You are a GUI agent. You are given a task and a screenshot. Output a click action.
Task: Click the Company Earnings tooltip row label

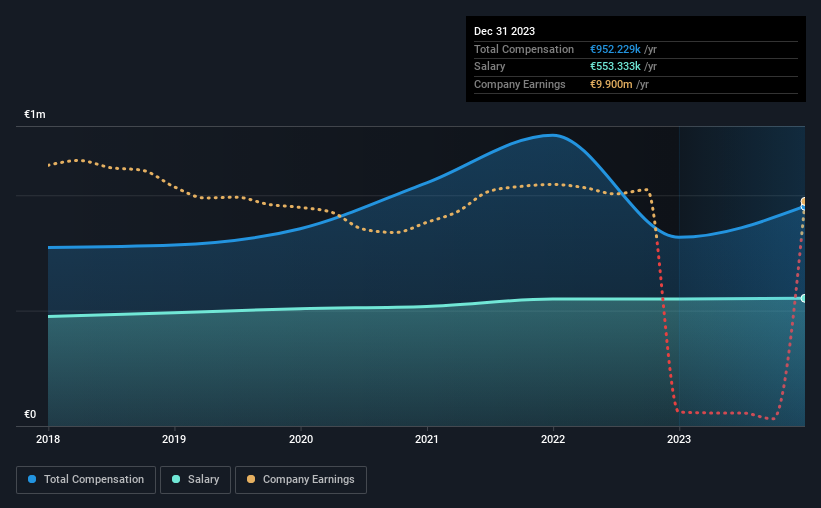click(519, 84)
